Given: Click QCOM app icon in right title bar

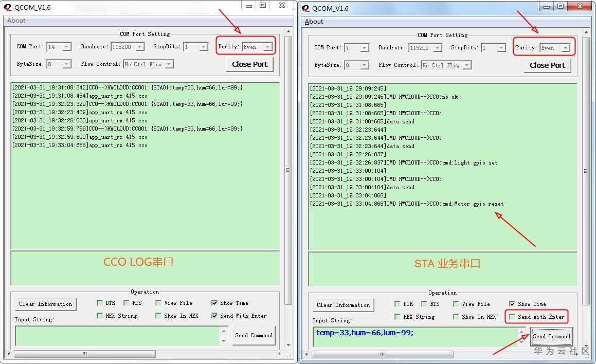Looking at the screenshot, I should pyautogui.click(x=305, y=8).
